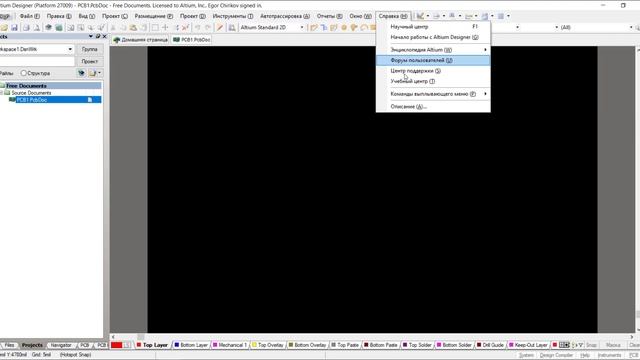Click the pencil cross-probe icon in the toolbar

(220, 27)
